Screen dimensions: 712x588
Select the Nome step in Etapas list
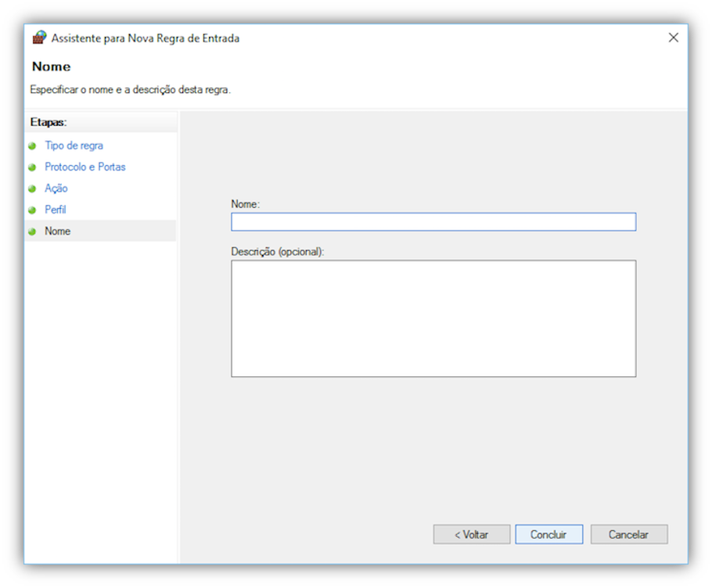point(58,231)
